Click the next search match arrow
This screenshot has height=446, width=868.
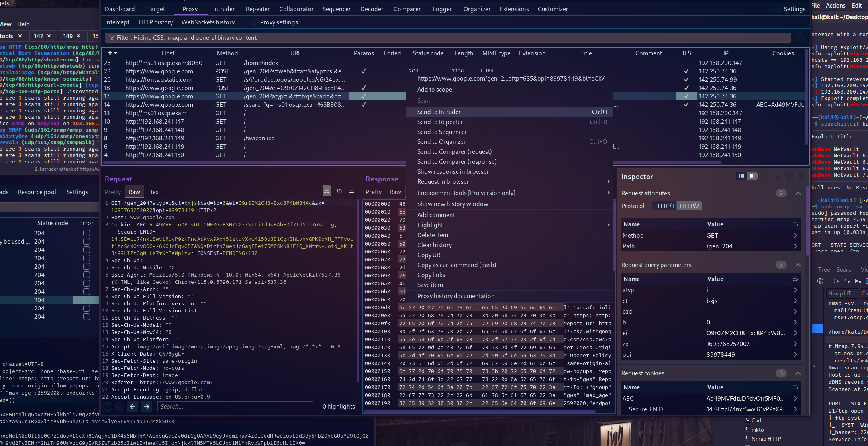[147, 406]
